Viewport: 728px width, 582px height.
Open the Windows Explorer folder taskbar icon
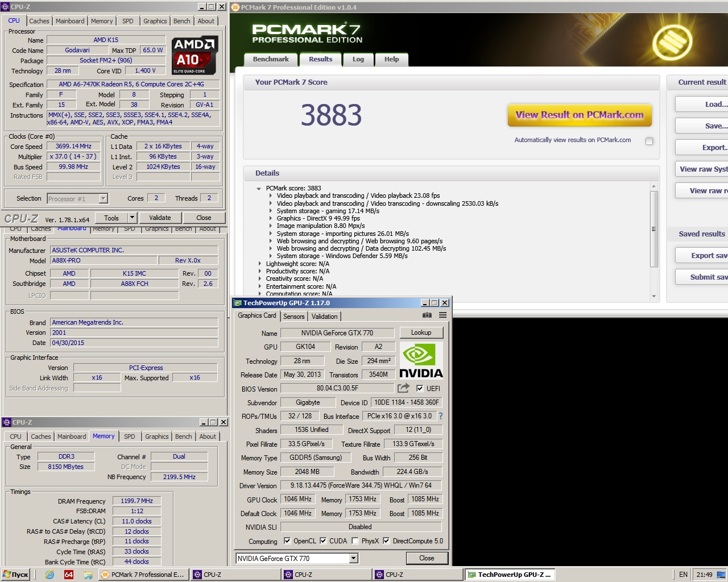pyautogui.click(x=88, y=575)
